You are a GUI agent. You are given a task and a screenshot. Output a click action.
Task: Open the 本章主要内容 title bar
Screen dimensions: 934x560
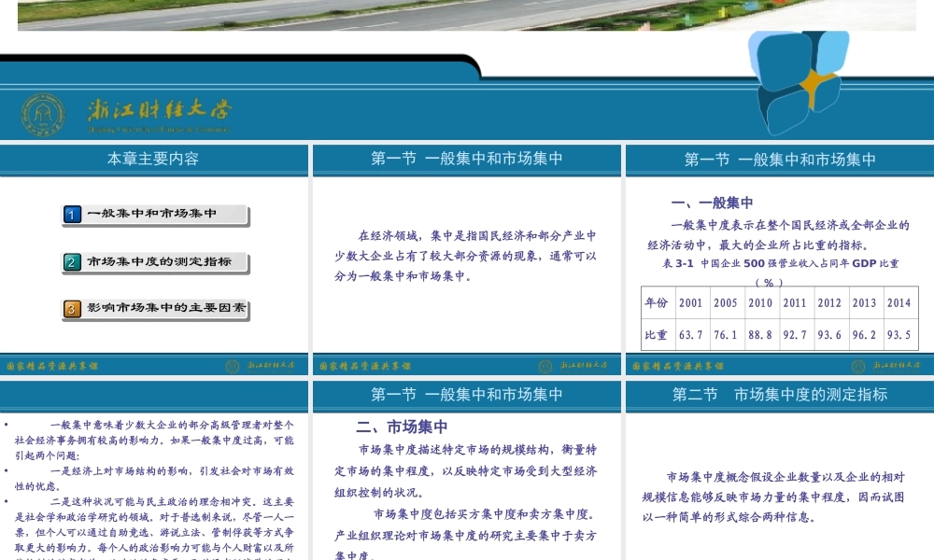[x=155, y=159]
